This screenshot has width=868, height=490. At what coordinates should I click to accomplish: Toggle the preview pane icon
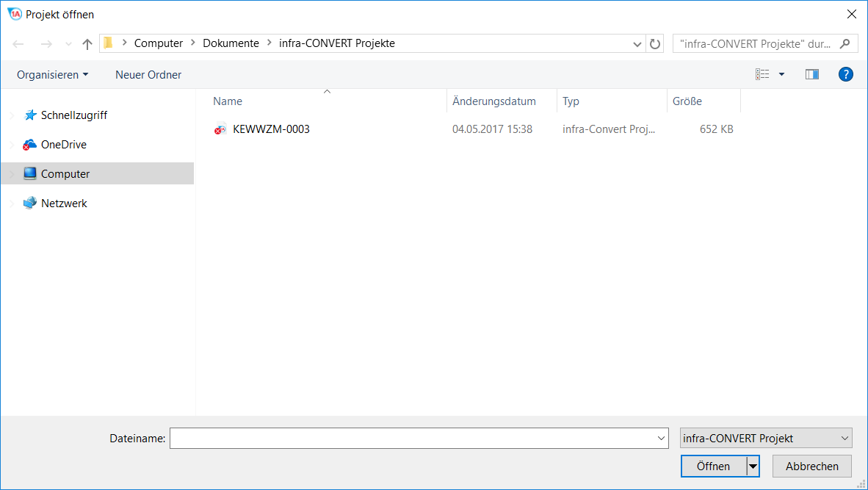tap(811, 74)
